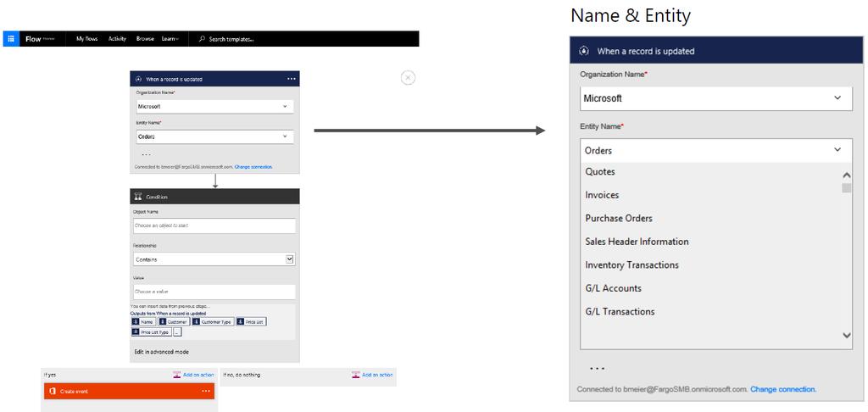Click the circular X close button
Screen dimensions: 868x412
[408, 78]
